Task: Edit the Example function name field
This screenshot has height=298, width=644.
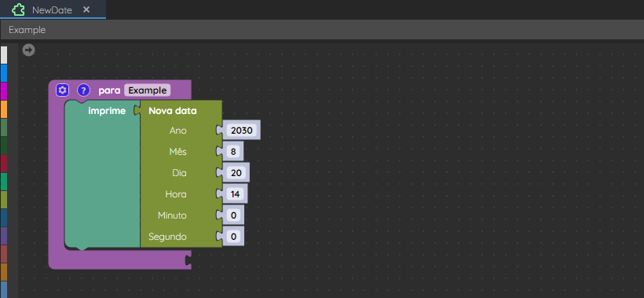Action: click(147, 90)
